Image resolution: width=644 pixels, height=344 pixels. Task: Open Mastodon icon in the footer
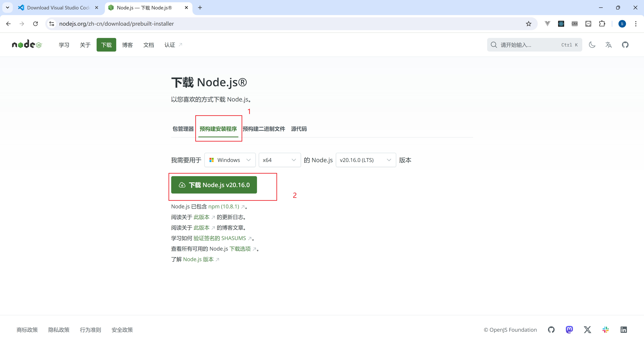click(x=569, y=330)
